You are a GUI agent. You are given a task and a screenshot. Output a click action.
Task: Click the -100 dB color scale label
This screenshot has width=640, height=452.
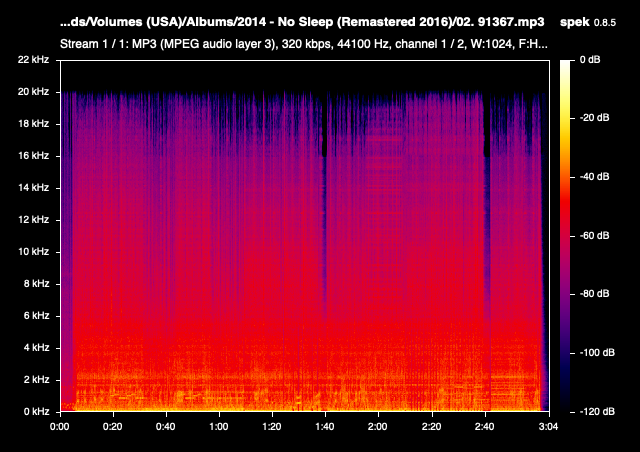click(597, 353)
